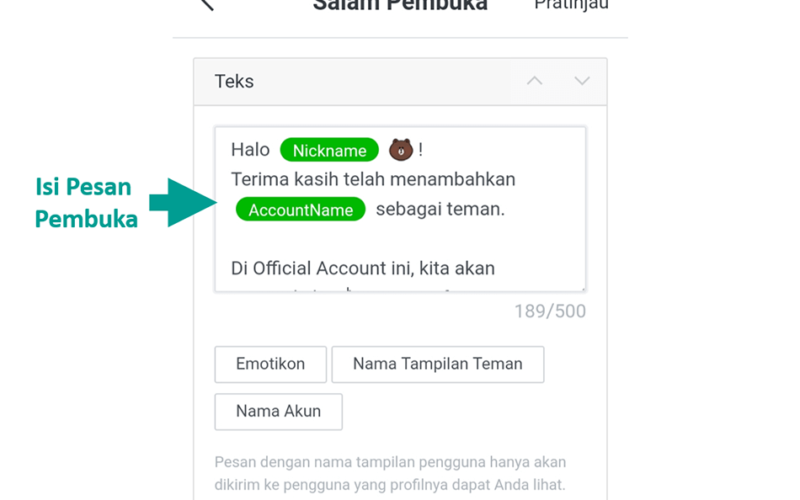This screenshot has height=500, width=800.
Task: Insert friend name via Nama Tampilan Teman
Action: [x=438, y=364]
